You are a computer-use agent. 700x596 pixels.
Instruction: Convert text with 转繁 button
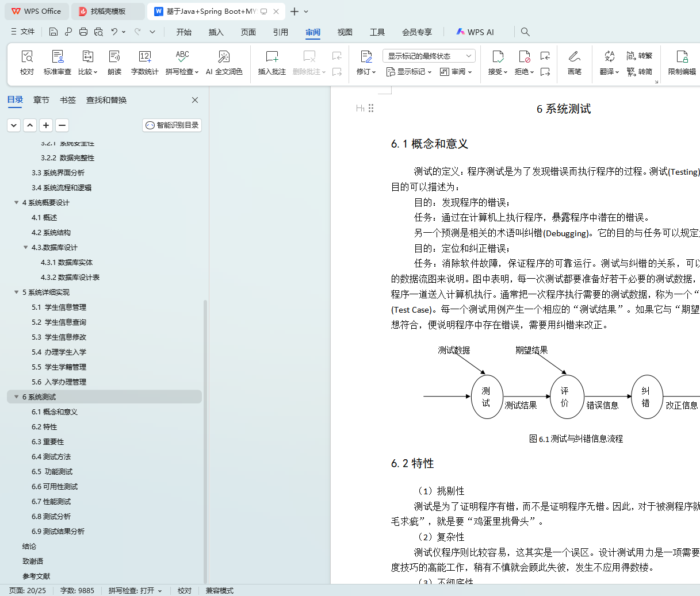click(640, 56)
